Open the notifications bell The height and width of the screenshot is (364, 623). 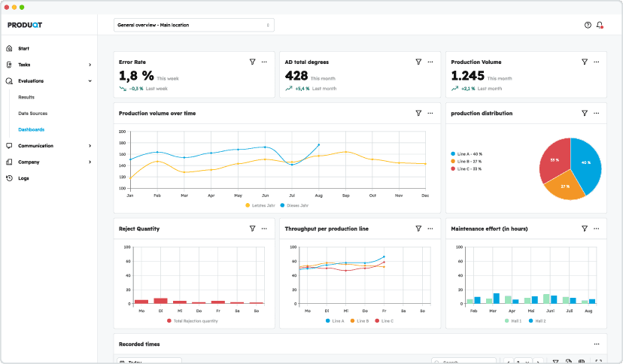click(x=600, y=25)
